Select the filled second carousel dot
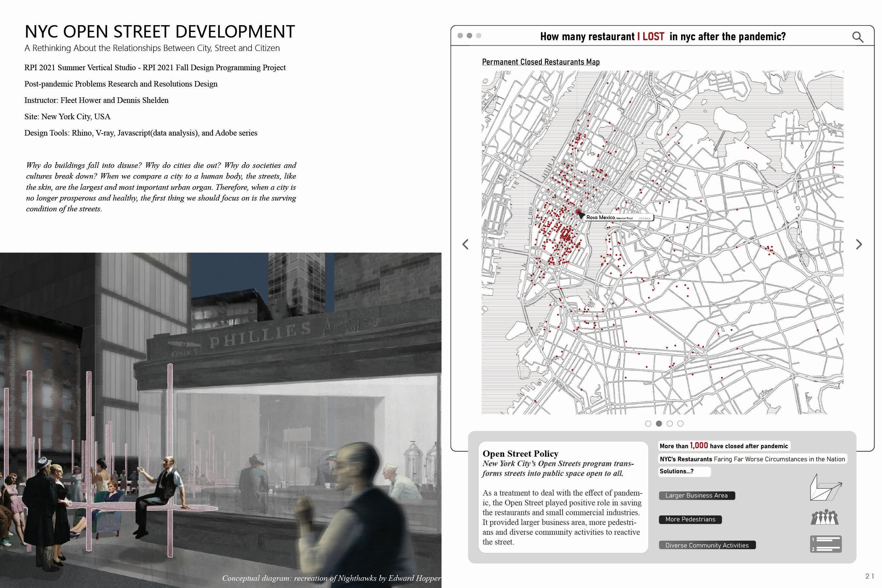 pyautogui.click(x=659, y=423)
